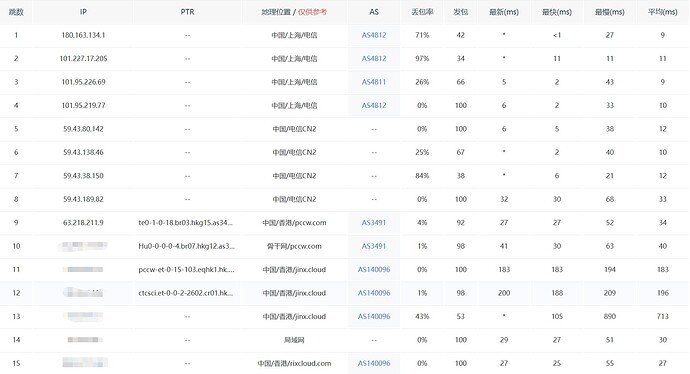Click the location 骨干网/pccw.com
Viewport: 690px width, 374px height.
click(x=294, y=246)
